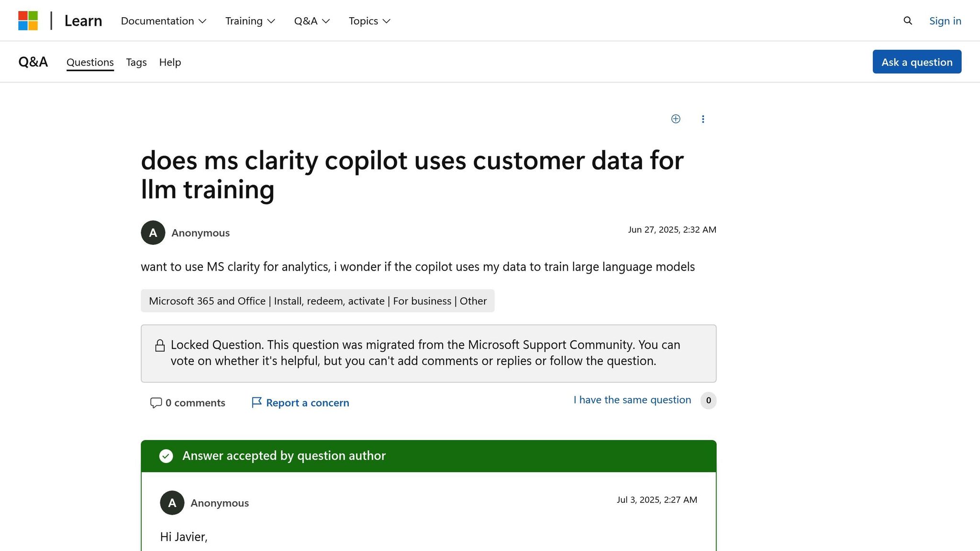Open the three-dot more options menu
This screenshot has height=551, width=980.
[x=703, y=119]
